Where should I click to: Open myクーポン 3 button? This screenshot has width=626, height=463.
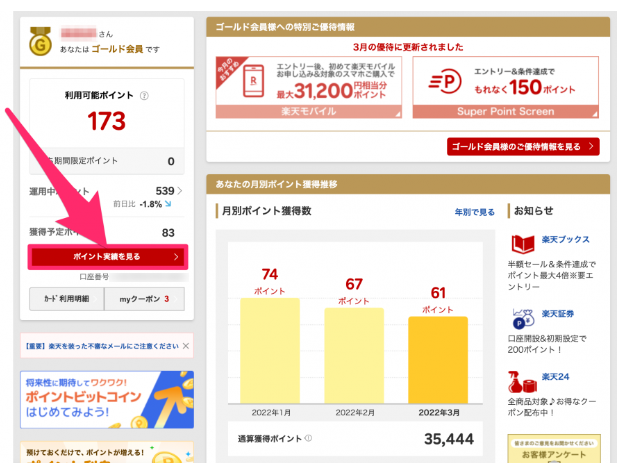coord(144,299)
